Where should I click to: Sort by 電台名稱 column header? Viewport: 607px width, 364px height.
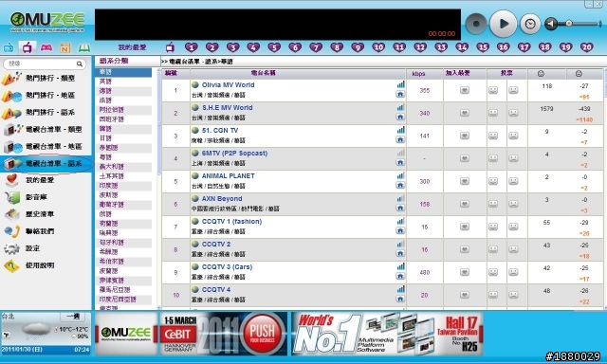(x=264, y=73)
